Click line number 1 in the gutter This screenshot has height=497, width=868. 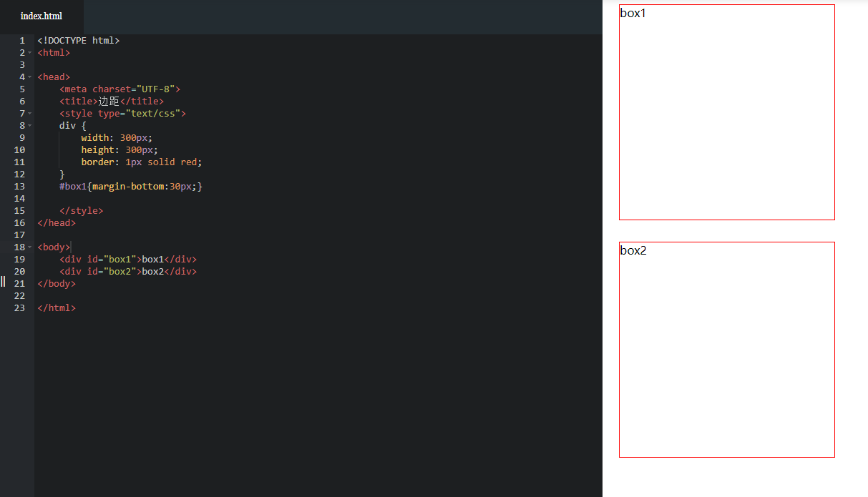point(22,41)
